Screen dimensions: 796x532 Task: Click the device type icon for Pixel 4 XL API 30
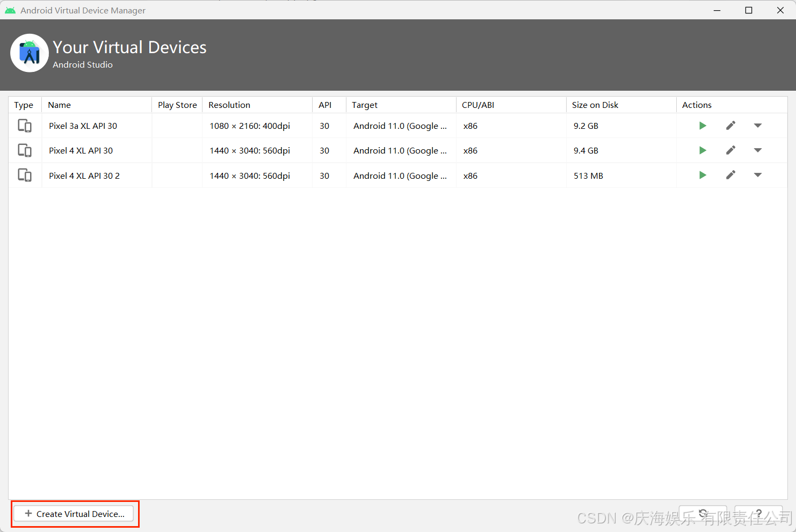point(25,150)
